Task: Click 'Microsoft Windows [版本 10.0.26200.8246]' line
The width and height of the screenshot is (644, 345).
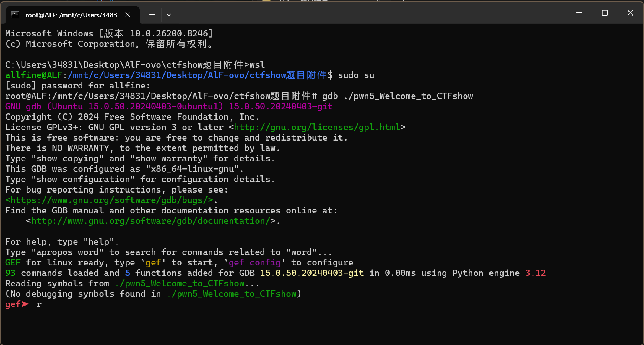Action: tap(109, 33)
